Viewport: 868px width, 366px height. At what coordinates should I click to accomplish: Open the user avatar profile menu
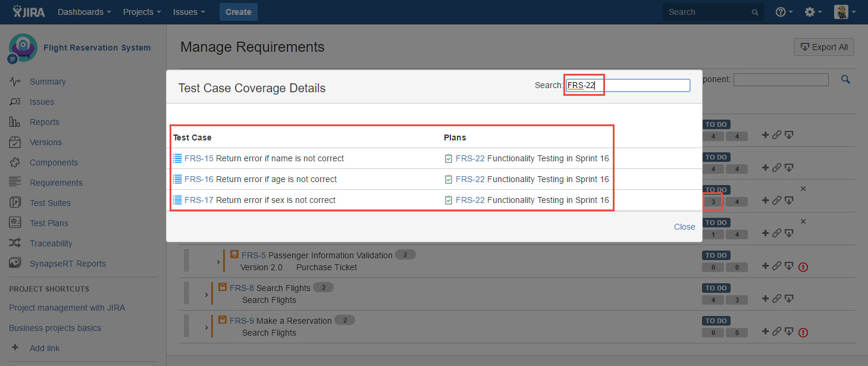pyautogui.click(x=844, y=12)
